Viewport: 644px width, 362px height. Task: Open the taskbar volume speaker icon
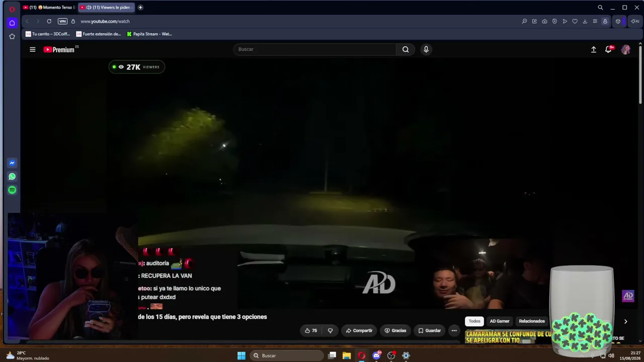[611, 355]
